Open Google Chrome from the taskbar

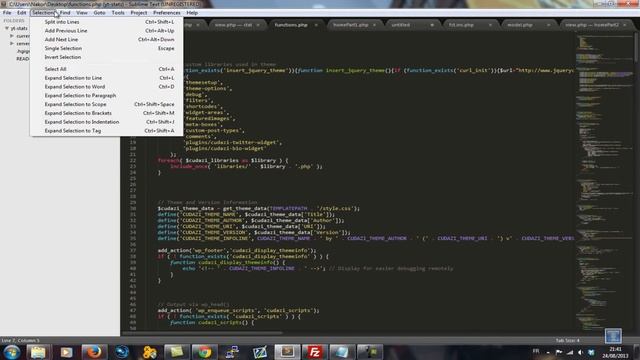pyautogui.click(x=204, y=352)
